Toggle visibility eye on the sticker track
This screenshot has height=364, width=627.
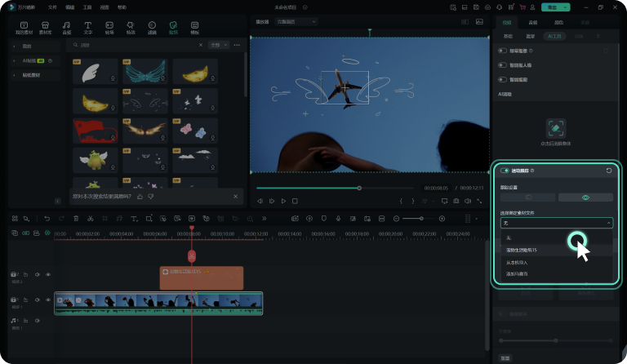point(47,275)
